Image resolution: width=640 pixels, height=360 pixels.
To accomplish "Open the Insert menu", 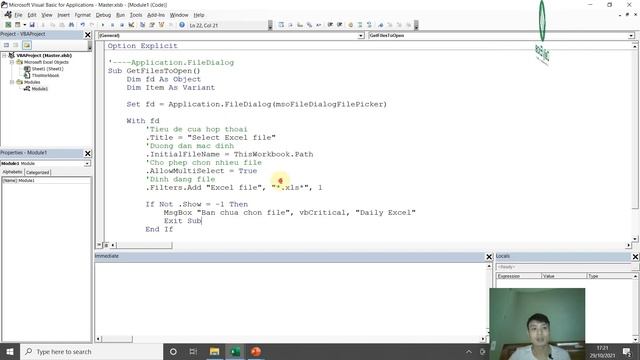I will (63, 15).
